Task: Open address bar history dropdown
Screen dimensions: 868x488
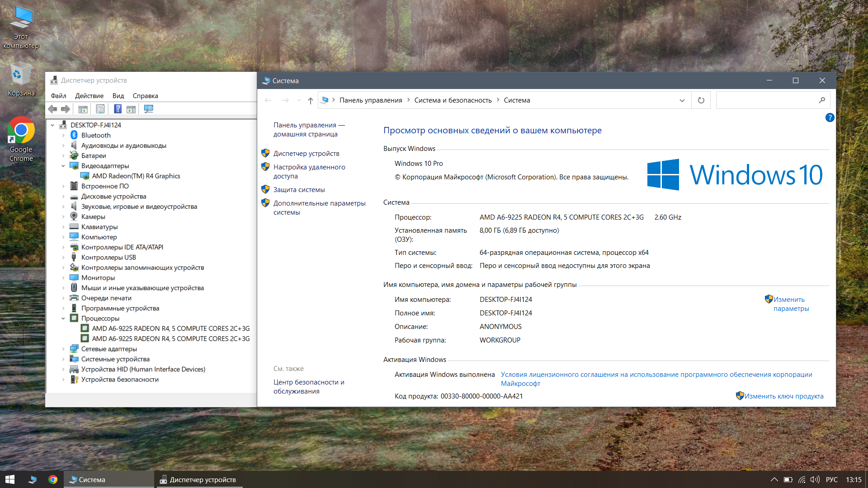Action: (x=682, y=100)
